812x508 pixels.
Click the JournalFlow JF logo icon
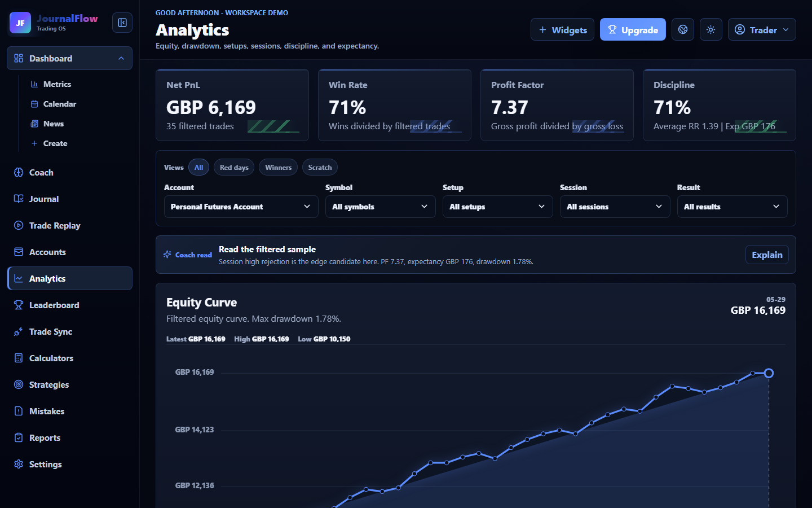coord(20,23)
